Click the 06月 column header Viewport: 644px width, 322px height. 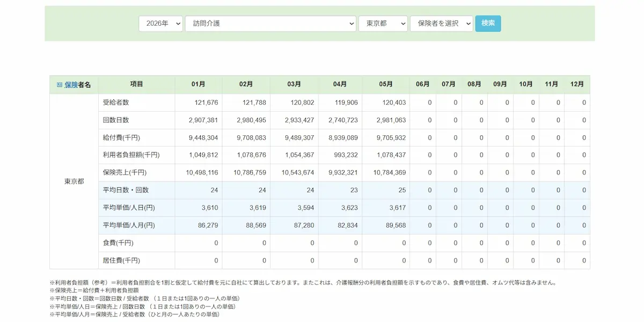click(x=423, y=84)
